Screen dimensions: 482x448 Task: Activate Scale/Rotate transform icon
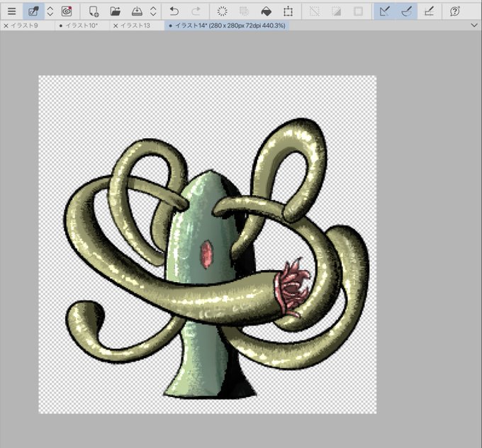pyautogui.click(x=288, y=11)
